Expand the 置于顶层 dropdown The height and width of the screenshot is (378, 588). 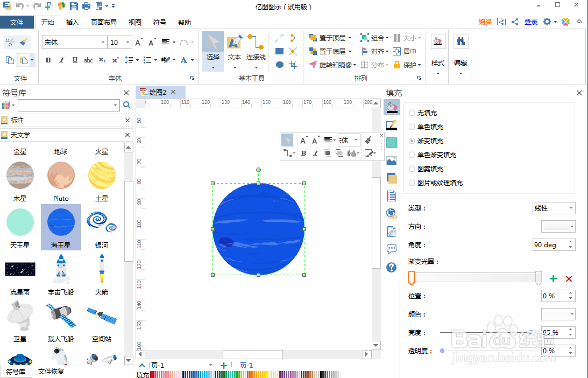[x=350, y=38]
